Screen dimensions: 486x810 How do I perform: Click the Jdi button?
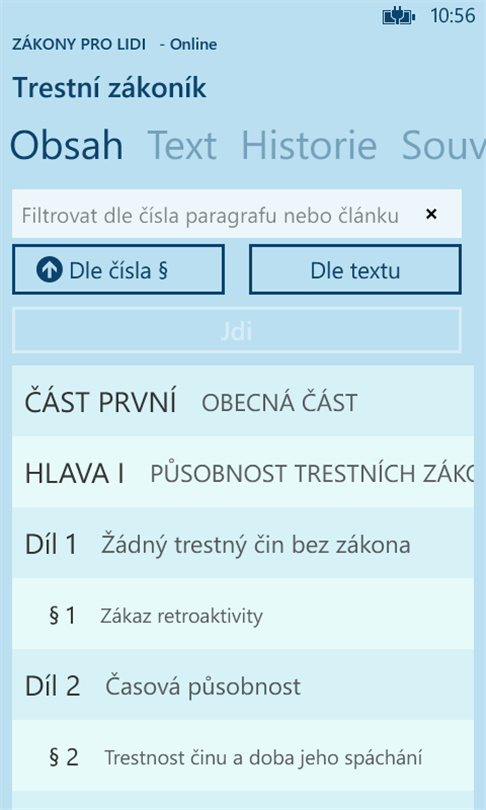[x=237, y=331]
